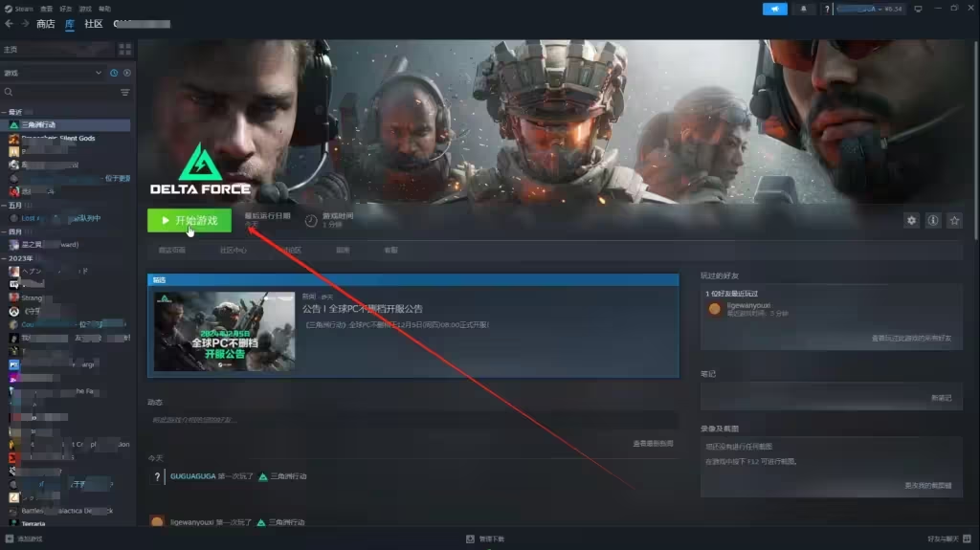
Task: Go back with the left arrow
Action: (9, 24)
